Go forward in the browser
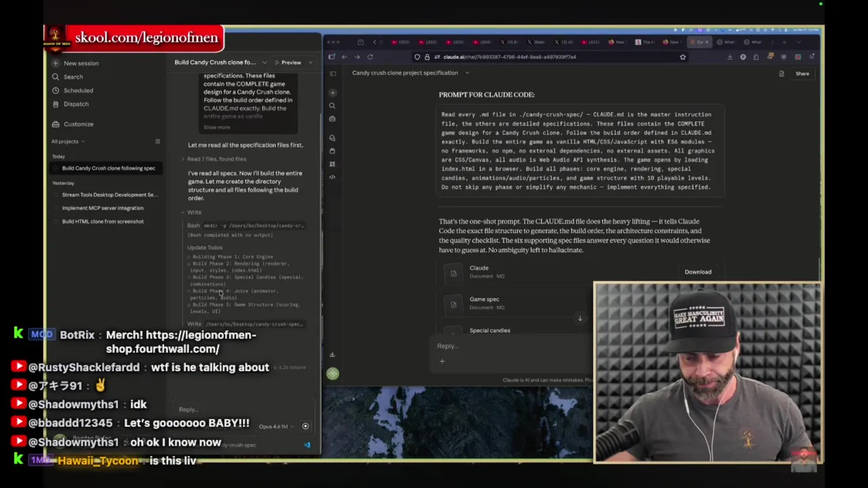Screen dimensions: 868x488 coord(357,57)
